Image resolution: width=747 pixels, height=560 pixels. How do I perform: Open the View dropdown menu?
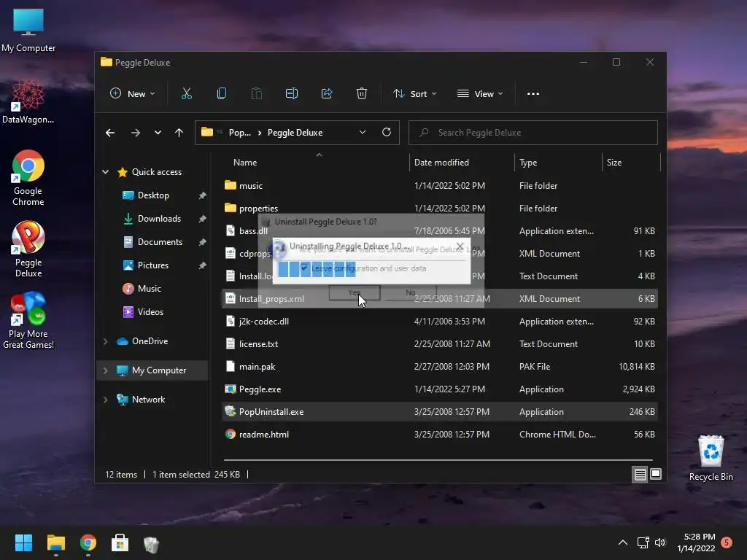click(480, 94)
